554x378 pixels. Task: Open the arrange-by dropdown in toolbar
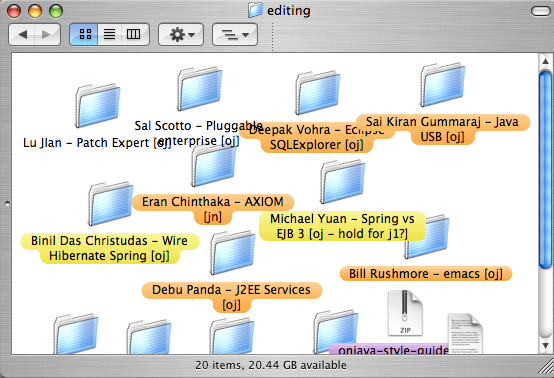tap(235, 34)
